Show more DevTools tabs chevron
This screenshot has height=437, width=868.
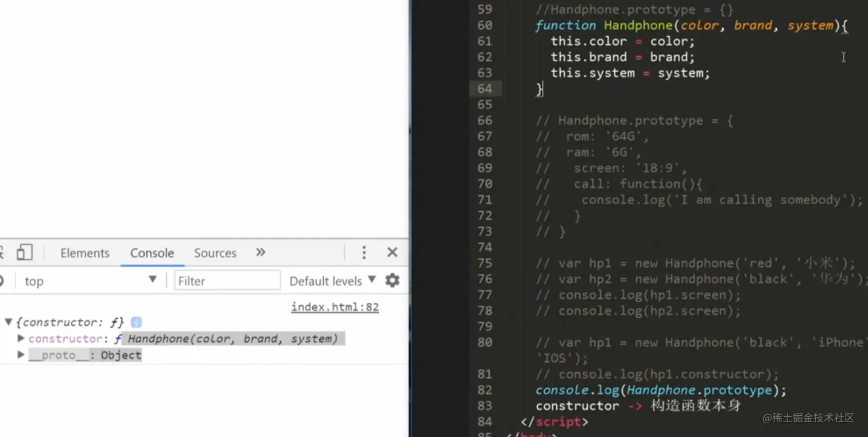tap(261, 252)
